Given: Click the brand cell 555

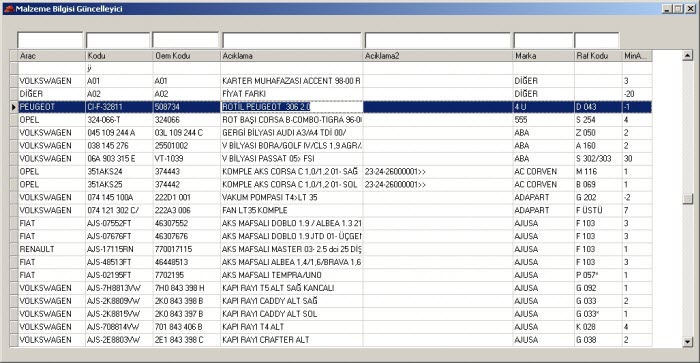Looking at the screenshot, I should [543, 120].
